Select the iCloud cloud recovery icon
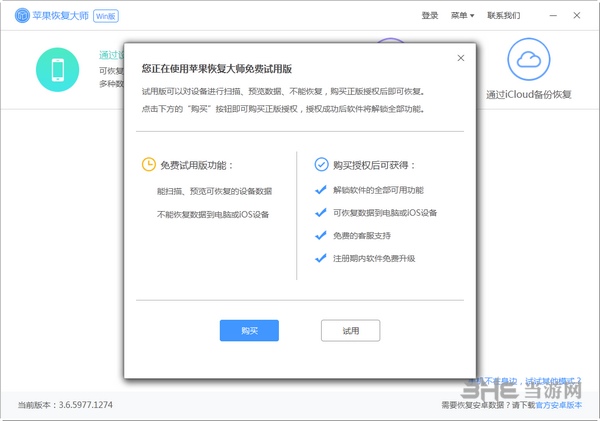Screen dimensions: 600x421 [x=529, y=59]
